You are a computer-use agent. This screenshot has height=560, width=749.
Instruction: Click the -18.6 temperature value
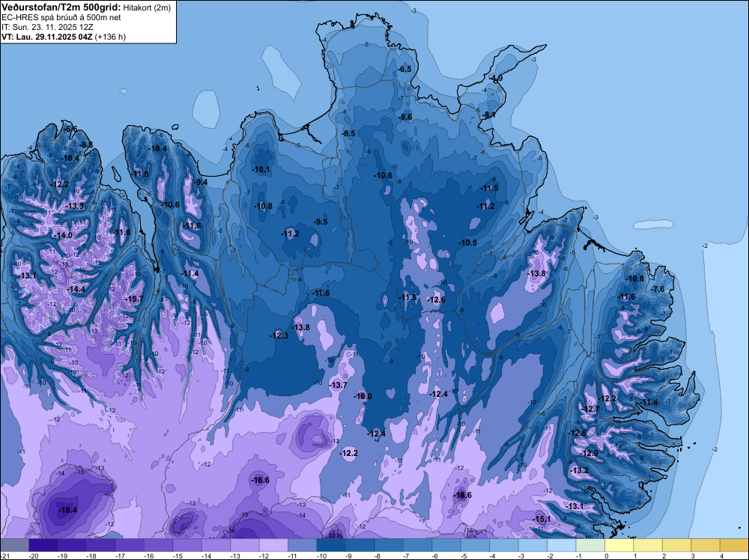click(x=462, y=495)
